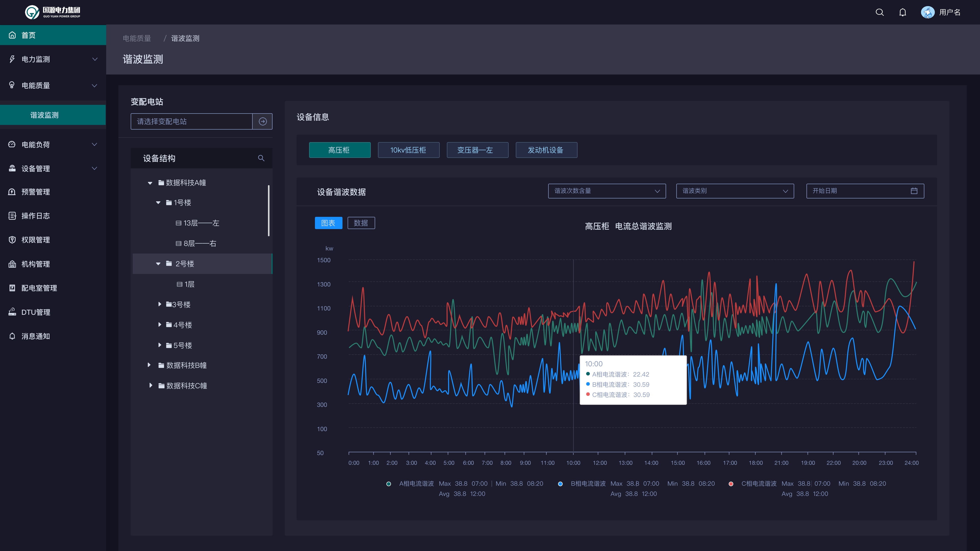This screenshot has height=551, width=980.
Task: Click the arrow button beside substation field
Action: point(263,121)
